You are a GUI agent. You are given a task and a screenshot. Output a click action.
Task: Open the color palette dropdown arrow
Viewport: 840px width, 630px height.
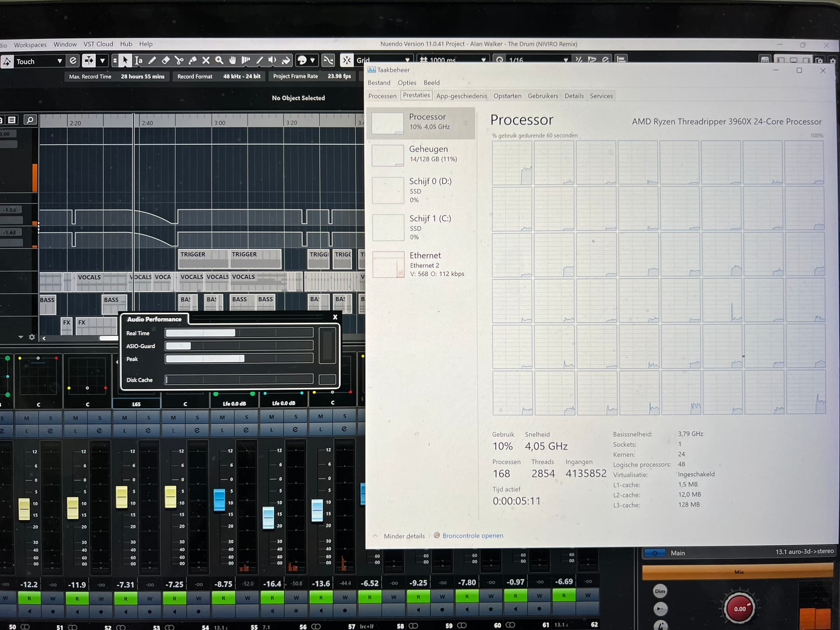click(312, 60)
